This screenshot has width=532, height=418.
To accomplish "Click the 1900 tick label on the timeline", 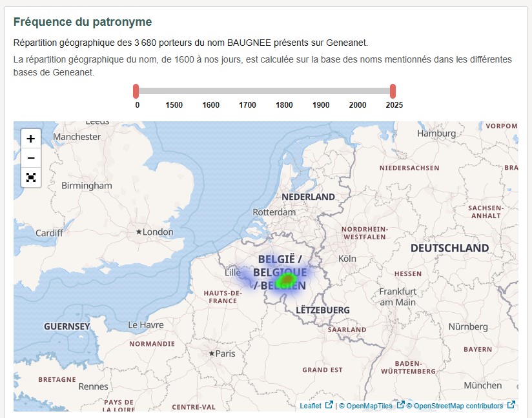I will (x=321, y=105).
